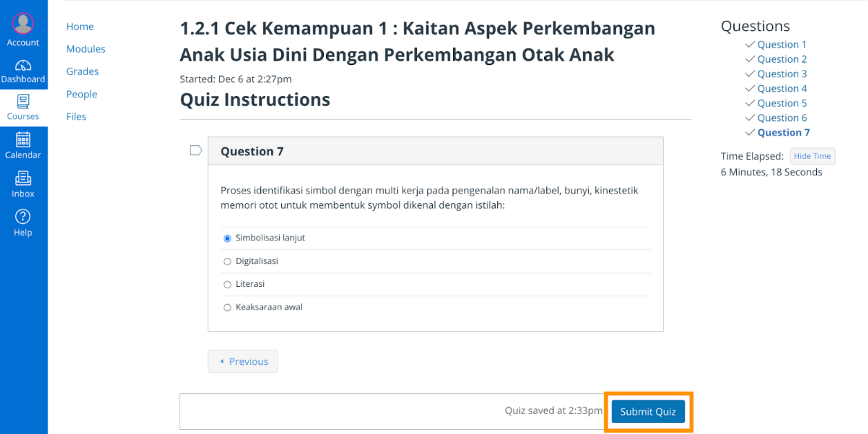Flag Question 7 using the flag icon
The height and width of the screenshot is (434, 868).
[x=195, y=151]
